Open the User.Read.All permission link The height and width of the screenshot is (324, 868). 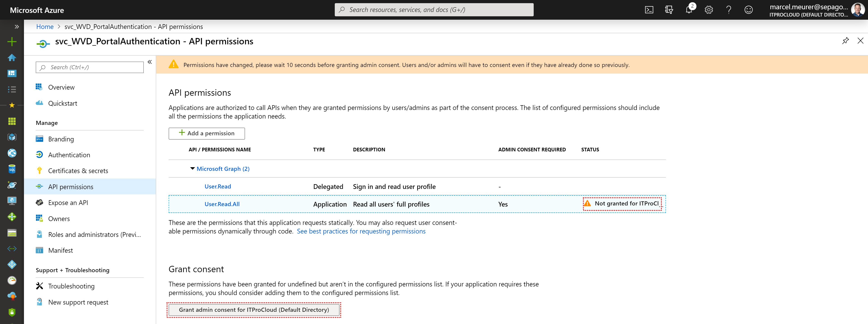tap(222, 204)
